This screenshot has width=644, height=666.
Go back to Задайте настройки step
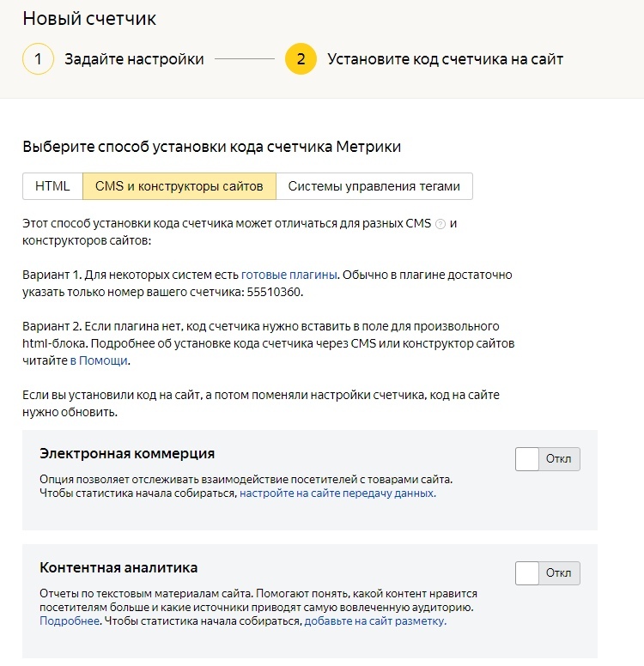pyautogui.click(x=134, y=59)
